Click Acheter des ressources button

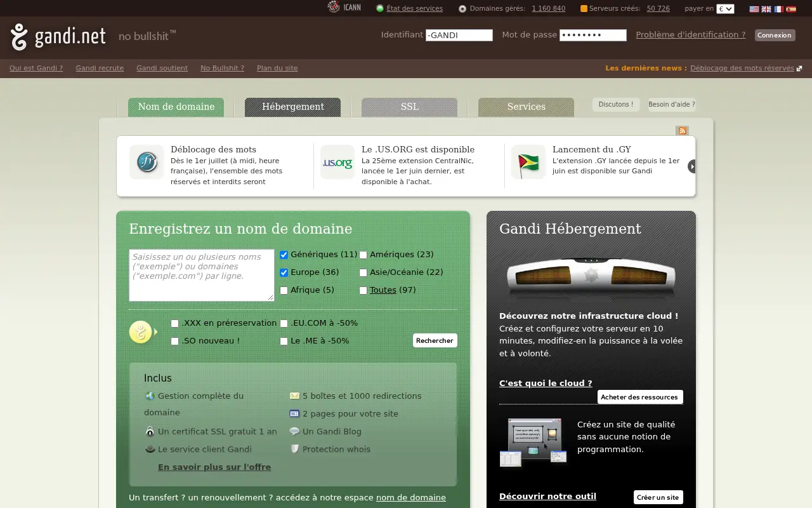tap(639, 397)
